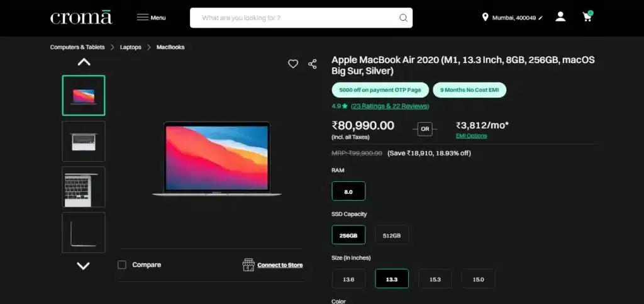Go to Computers & Tablets breadcrumb

[x=77, y=47]
